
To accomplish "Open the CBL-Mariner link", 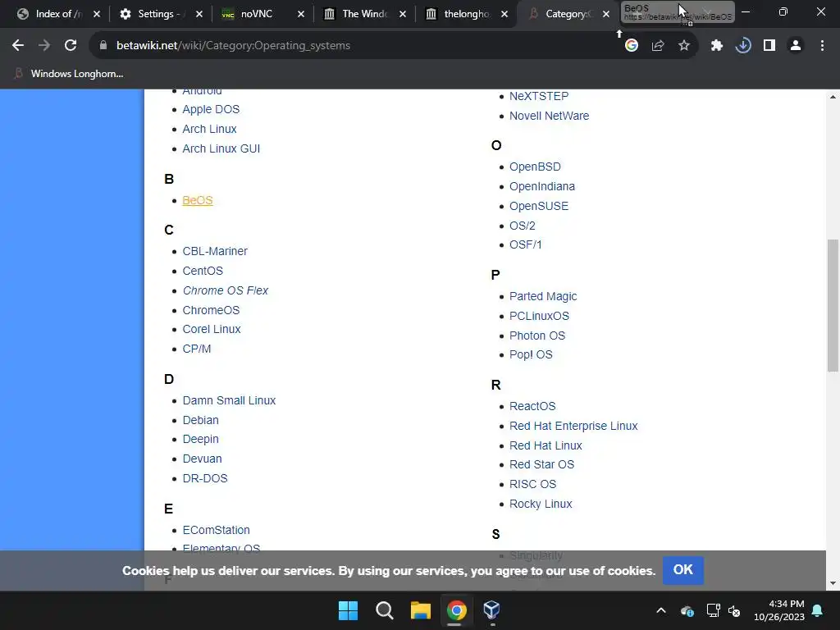I will (x=215, y=251).
